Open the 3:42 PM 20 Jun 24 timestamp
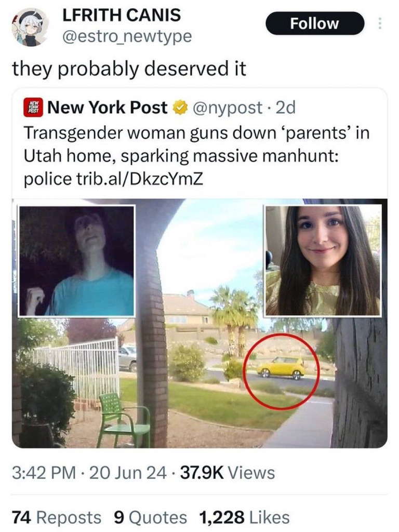399x532 pixels. pyautogui.click(x=89, y=473)
